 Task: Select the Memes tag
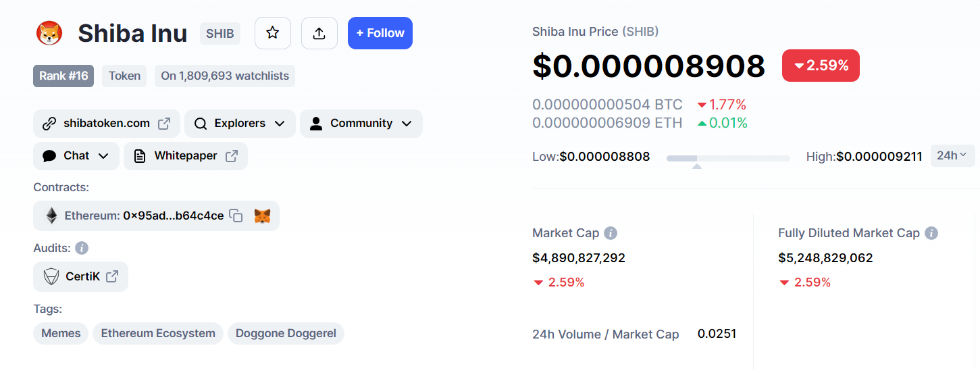tap(61, 333)
